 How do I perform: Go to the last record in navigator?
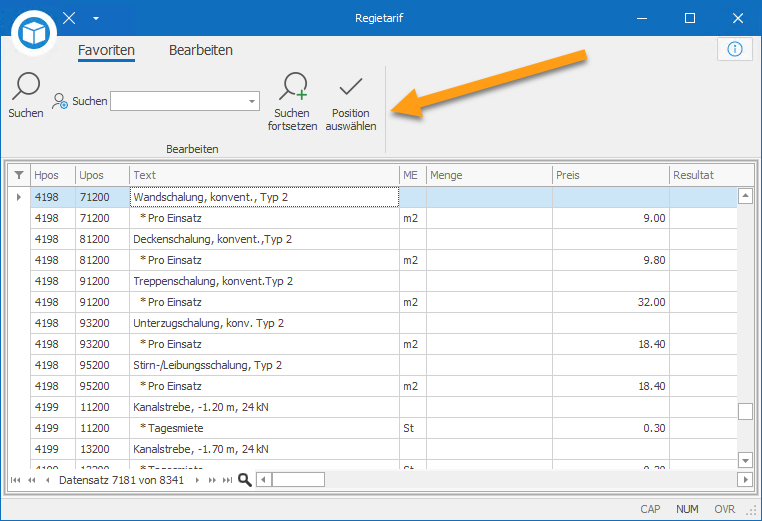227,480
